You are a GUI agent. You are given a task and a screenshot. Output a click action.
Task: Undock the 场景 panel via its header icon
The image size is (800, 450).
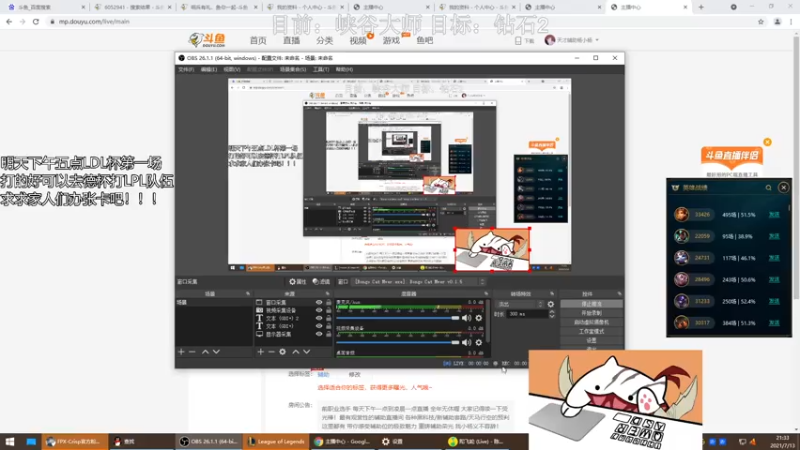coord(248,294)
